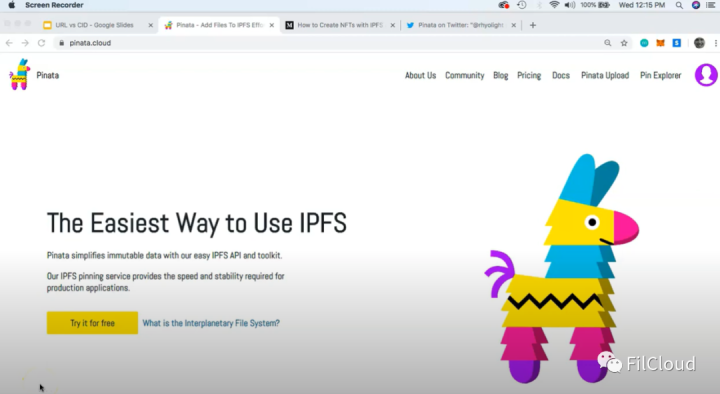This screenshot has width=720, height=394.
Task: Close the URL vs CID Google Slides tab
Action: click(150, 25)
